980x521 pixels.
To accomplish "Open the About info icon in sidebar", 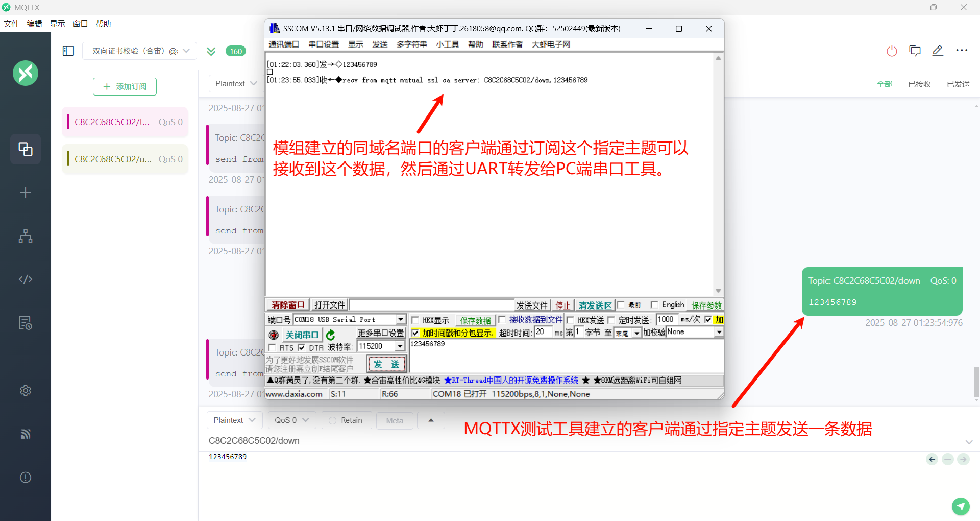I will click(x=26, y=478).
